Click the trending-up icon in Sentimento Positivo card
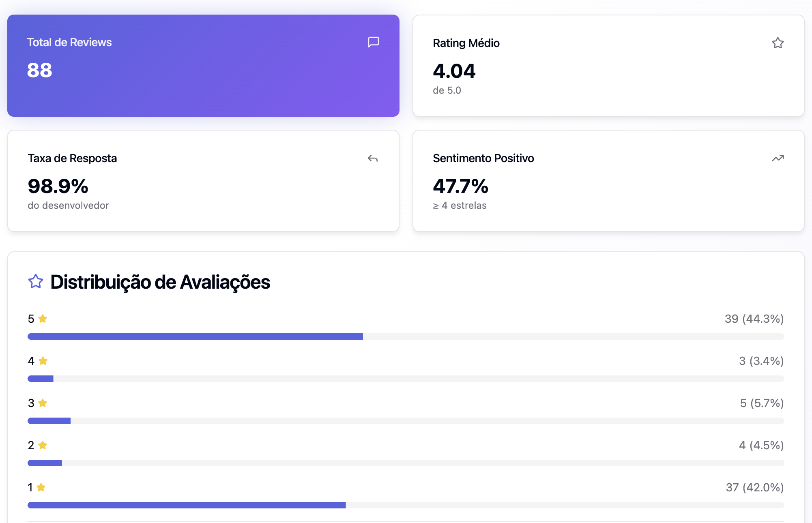 click(778, 158)
